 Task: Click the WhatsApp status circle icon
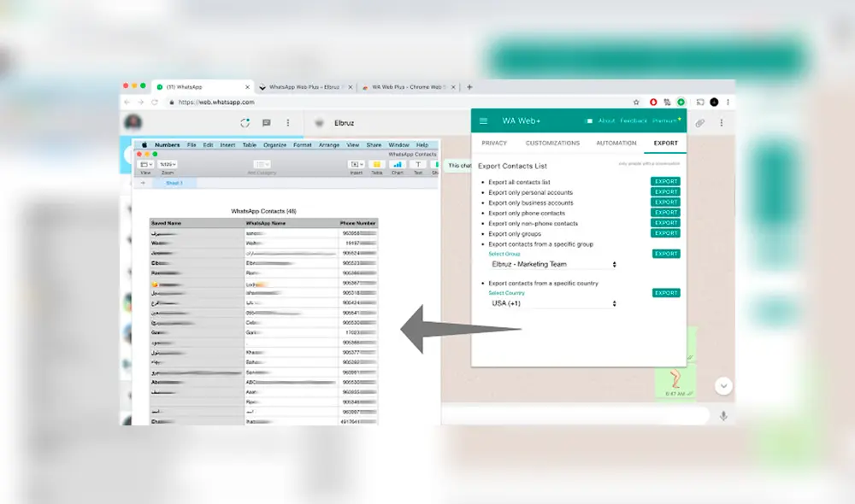[x=245, y=123]
